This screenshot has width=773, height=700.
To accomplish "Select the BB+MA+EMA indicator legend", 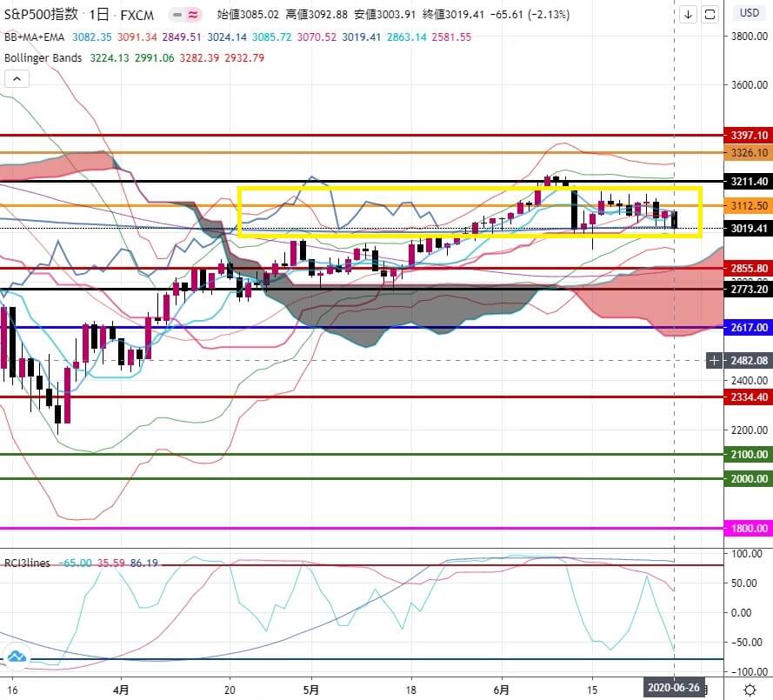I will pos(34,37).
